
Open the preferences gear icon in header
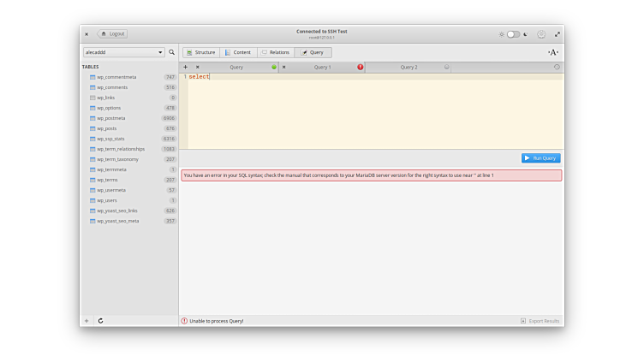[541, 34]
